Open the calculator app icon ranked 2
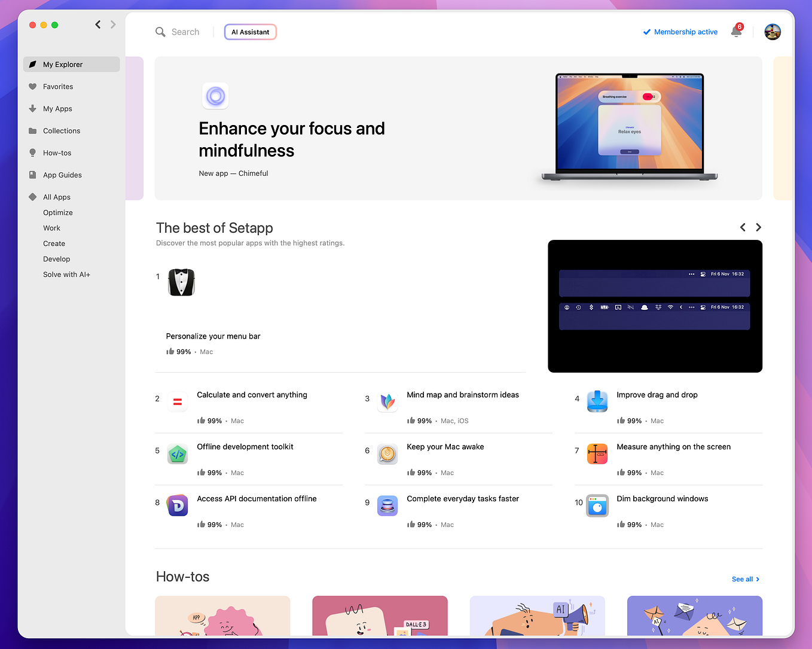 (178, 402)
